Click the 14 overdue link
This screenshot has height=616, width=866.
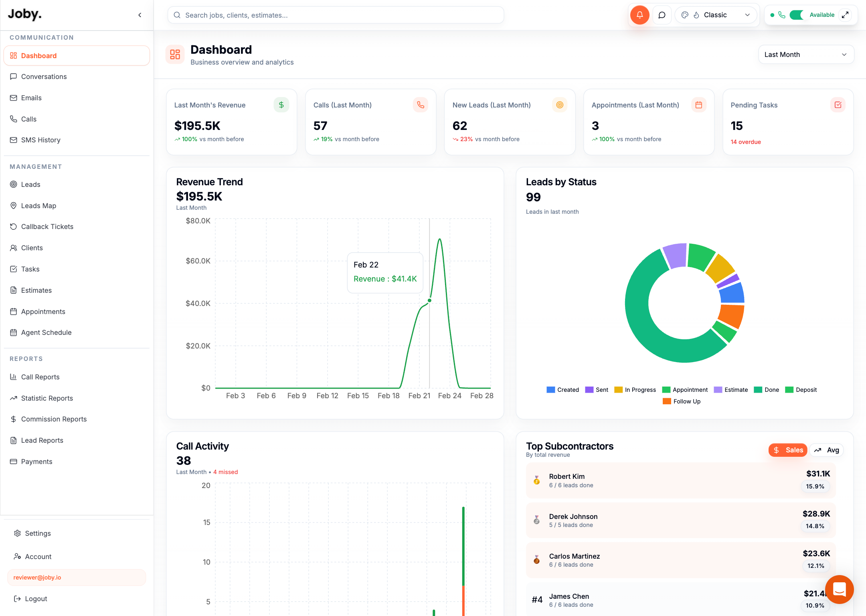pos(745,142)
